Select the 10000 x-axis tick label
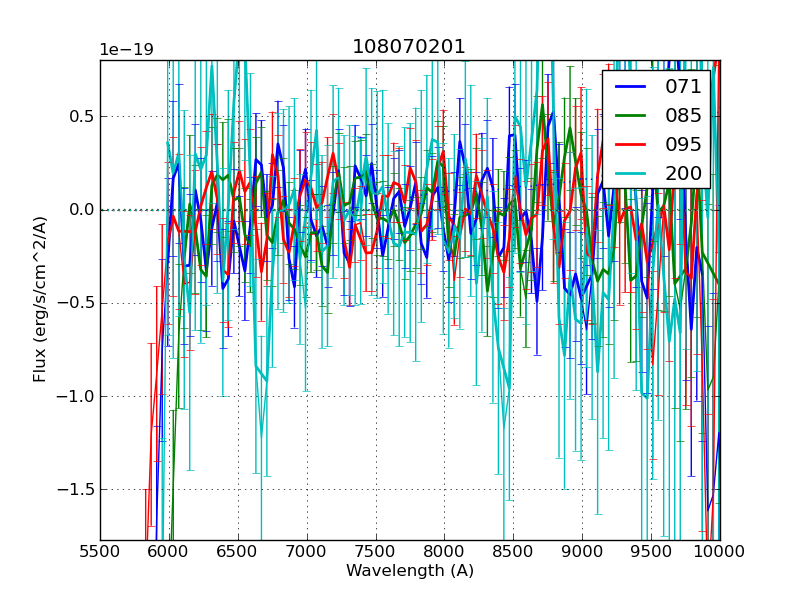The height and width of the screenshot is (600, 800). (x=719, y=551)
